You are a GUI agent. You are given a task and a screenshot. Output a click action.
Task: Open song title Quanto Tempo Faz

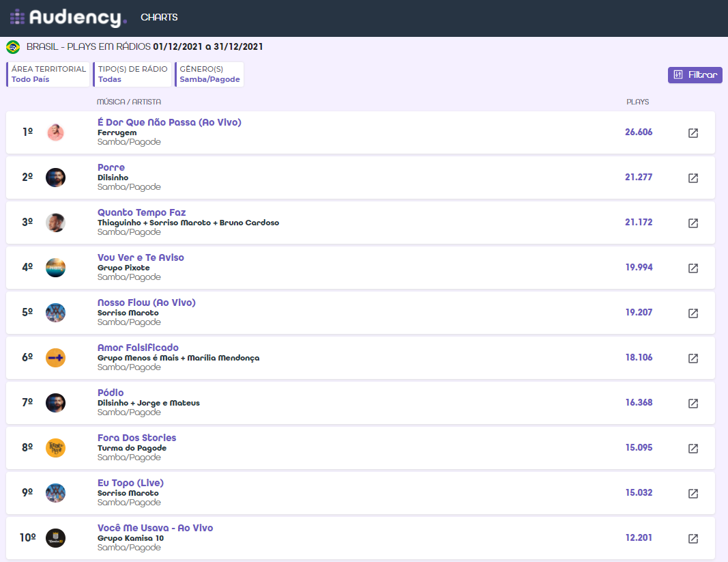click(x=142, y=212)
